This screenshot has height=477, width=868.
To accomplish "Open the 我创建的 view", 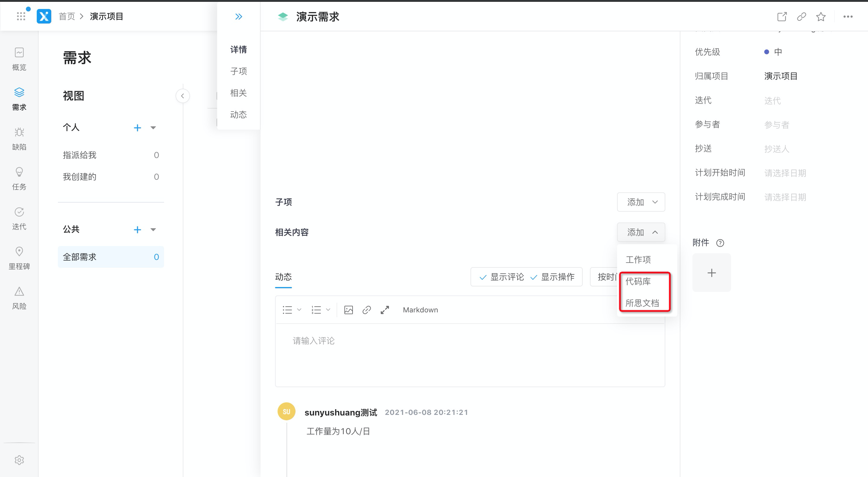I will tap(111, 177).
